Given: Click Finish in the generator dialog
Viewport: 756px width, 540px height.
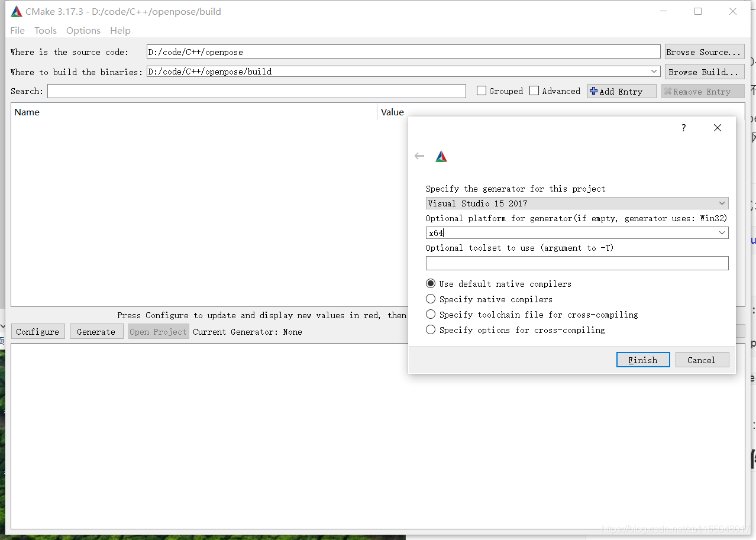Looking at the screenshot, I should pos(643,360).
